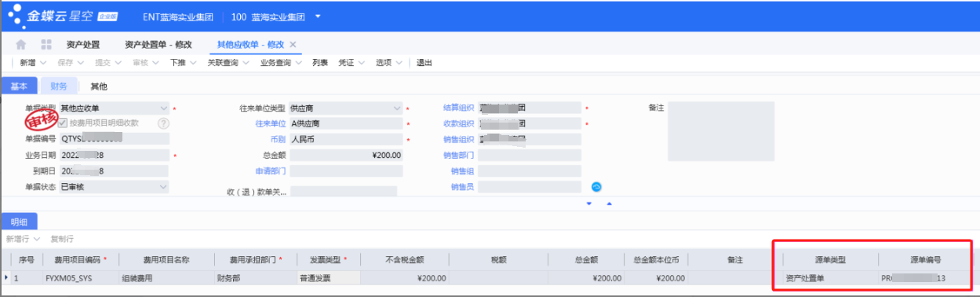Image resolution: width=980 pixels, height=297 pixels.
Task: Click the 凭证 toolbar button
Action: [346, 63]
